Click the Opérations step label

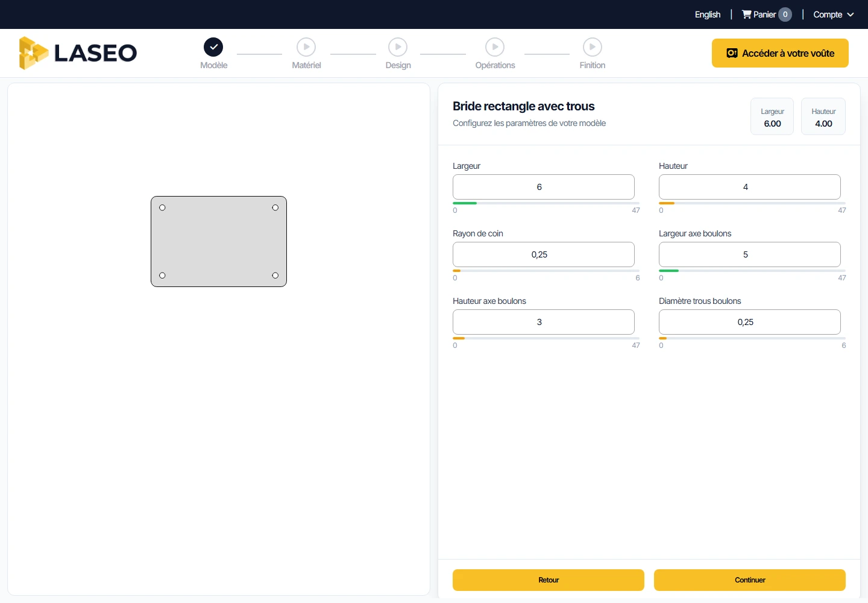(495, 65)
